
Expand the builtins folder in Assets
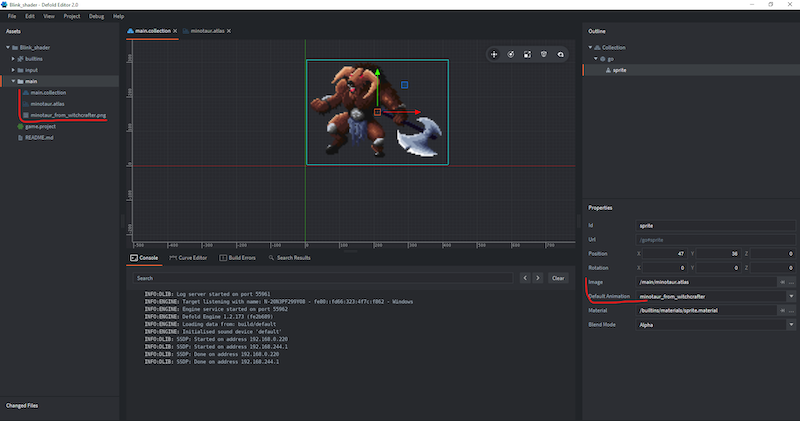click(14, 59)
